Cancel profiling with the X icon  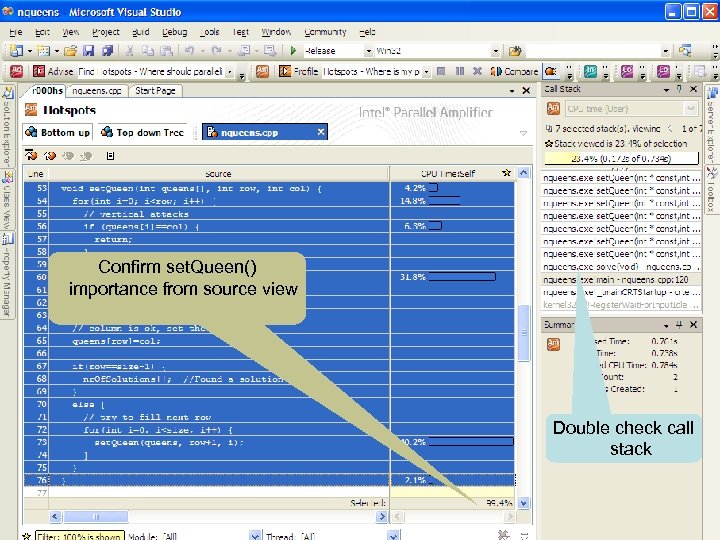[478, 71]
